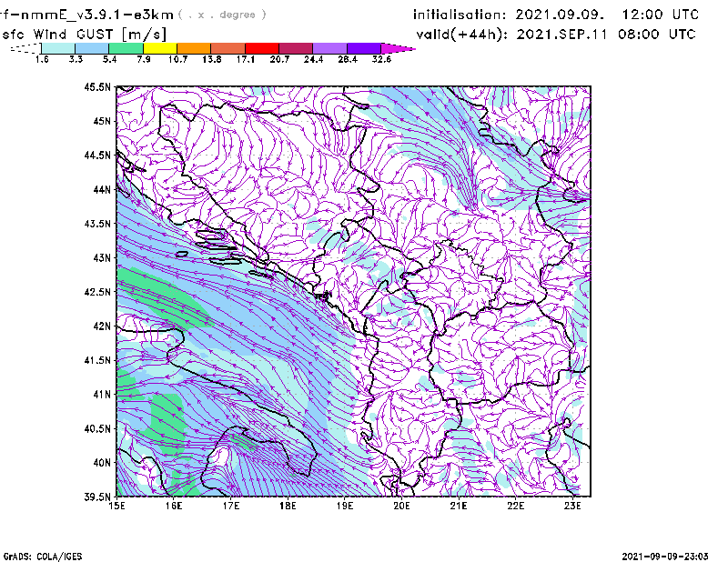This screenshot has height=562, width=728.
Task: Click the green 5.4–7.9 legend swatch
Action: click(126, 48)
